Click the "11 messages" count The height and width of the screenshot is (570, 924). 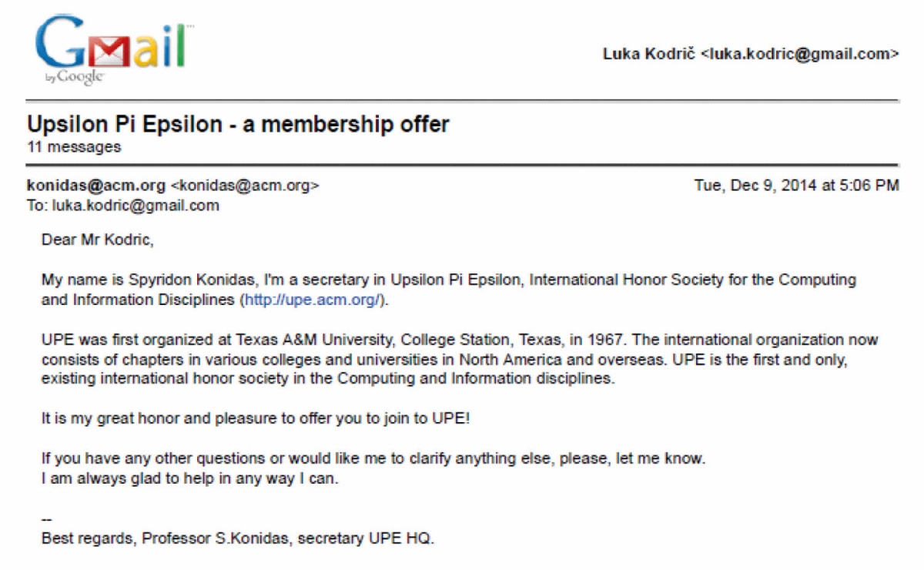click(x=74, y=146)
